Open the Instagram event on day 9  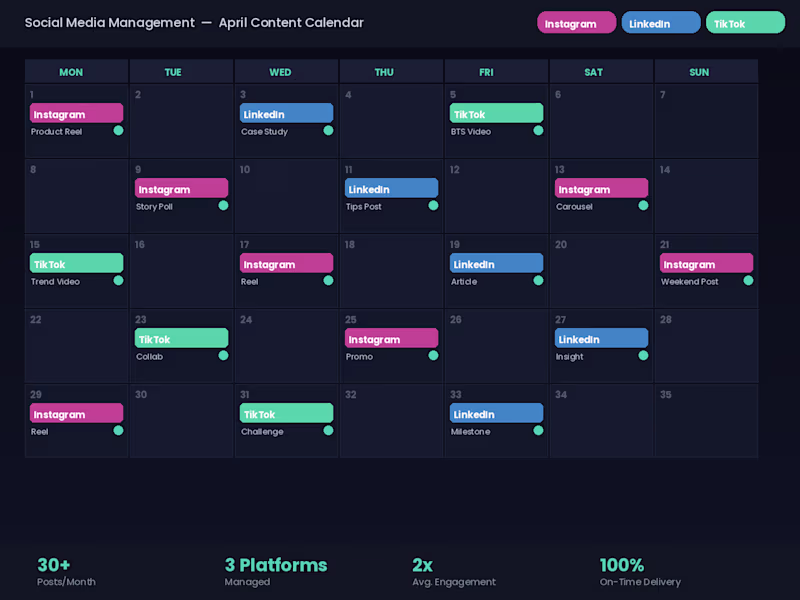[182, 188]
